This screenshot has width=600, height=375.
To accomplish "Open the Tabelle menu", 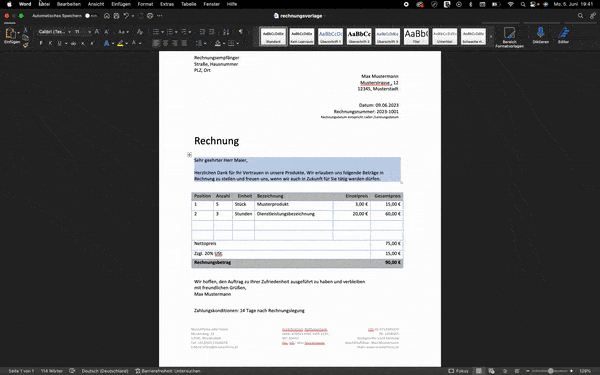I will click(189, 4).
